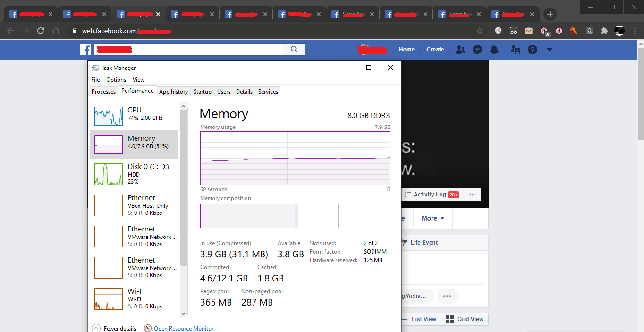Click the '287 MB' non-paged pool value
Viewport: 644px width, 332px height.
point(257,302)
